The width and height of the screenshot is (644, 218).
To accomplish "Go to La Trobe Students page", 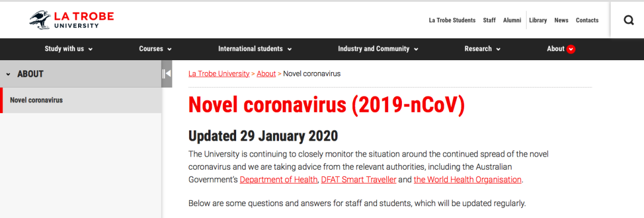I will pyautogui.click(x=452, y=20).
